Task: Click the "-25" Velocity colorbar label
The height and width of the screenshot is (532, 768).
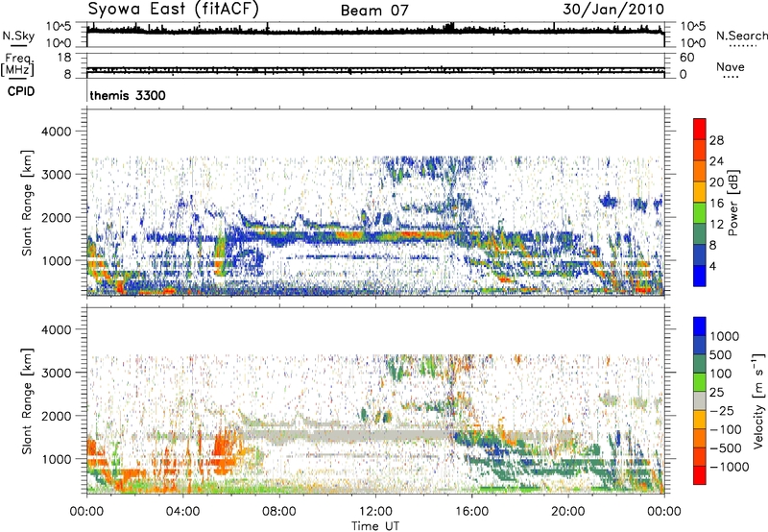Action: (721, 410)
